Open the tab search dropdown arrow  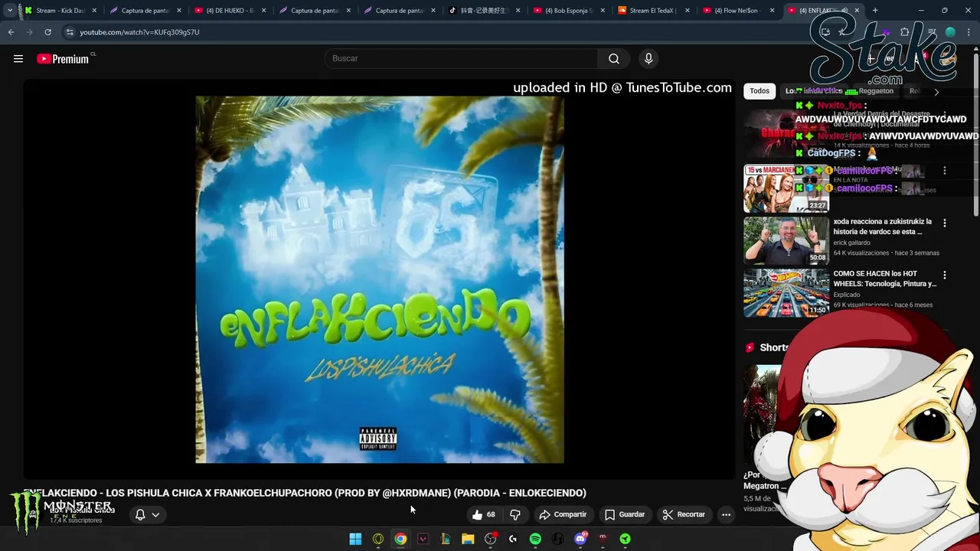click(x=9, y=11)
